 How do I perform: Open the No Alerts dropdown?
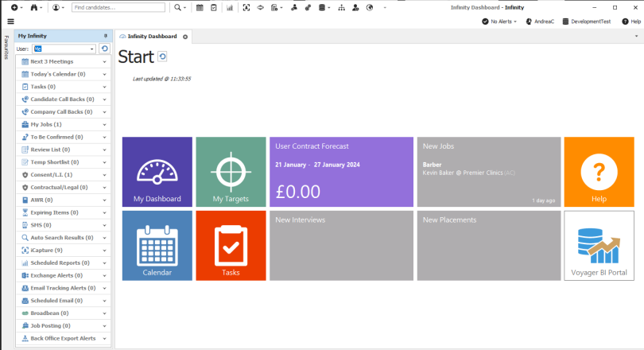tap(503, 21)
